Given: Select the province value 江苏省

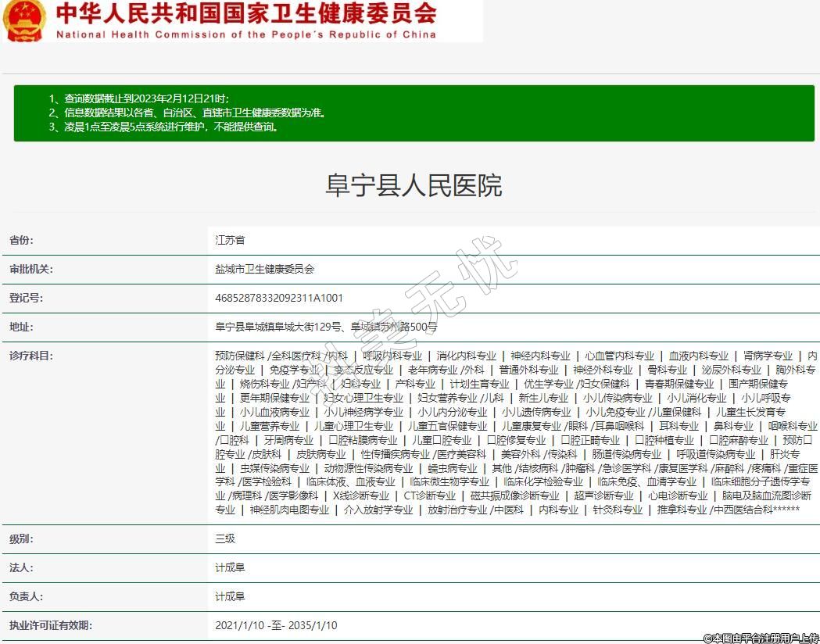Looking at the screenshot, I should coord(230,240).
